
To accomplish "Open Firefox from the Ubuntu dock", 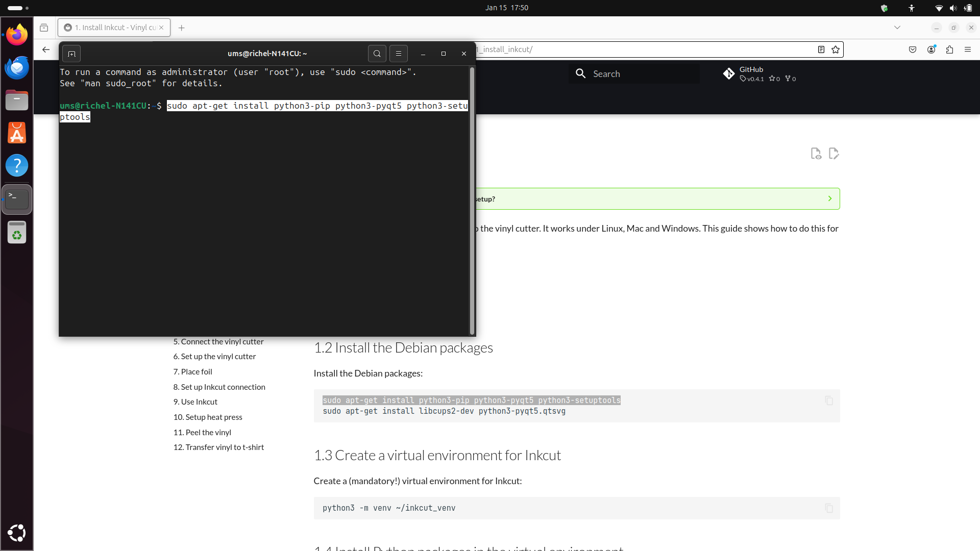I will [x=17, y=35].
